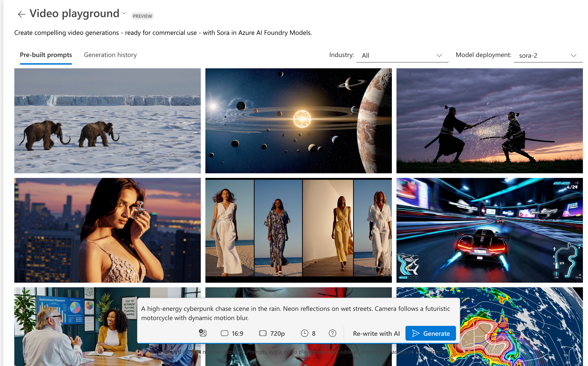The height and width of the screenshot is (366, 588).
Task: Switch to the Generation history tab
Action: [x=110, y=55]
